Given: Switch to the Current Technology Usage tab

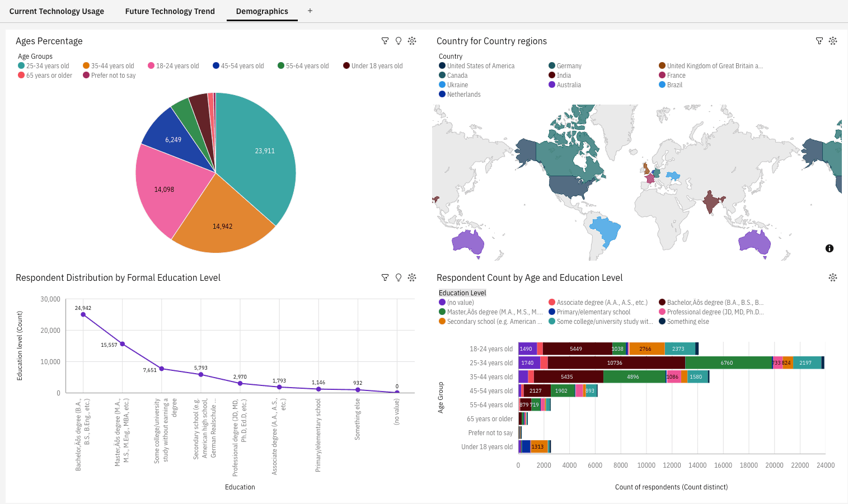Looking at the screenshot, I should click(x=57, y=11).
